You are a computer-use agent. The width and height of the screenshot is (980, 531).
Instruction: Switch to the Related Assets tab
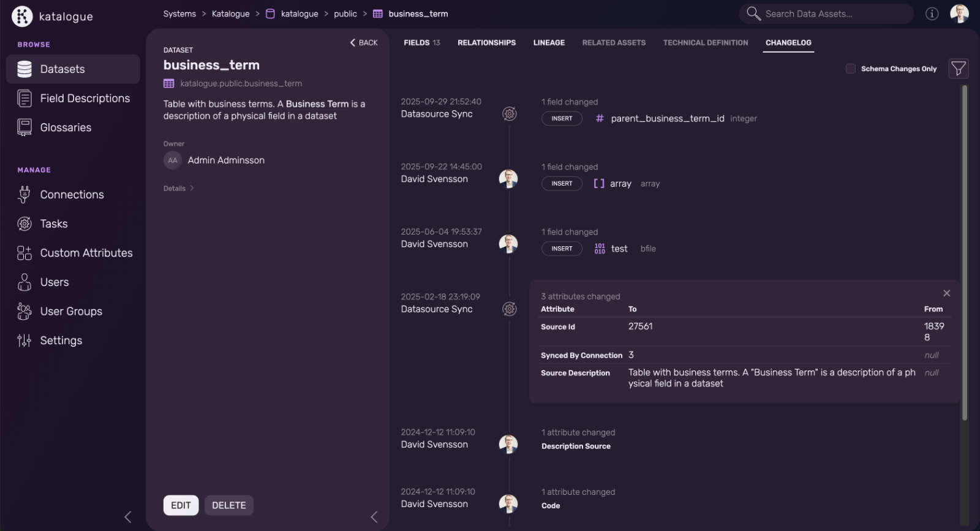tap(614, 43)
